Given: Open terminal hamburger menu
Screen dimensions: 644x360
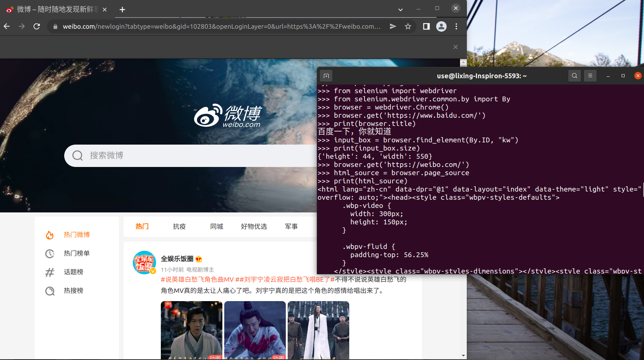Looking at the screenshot, I should [590, 76].
